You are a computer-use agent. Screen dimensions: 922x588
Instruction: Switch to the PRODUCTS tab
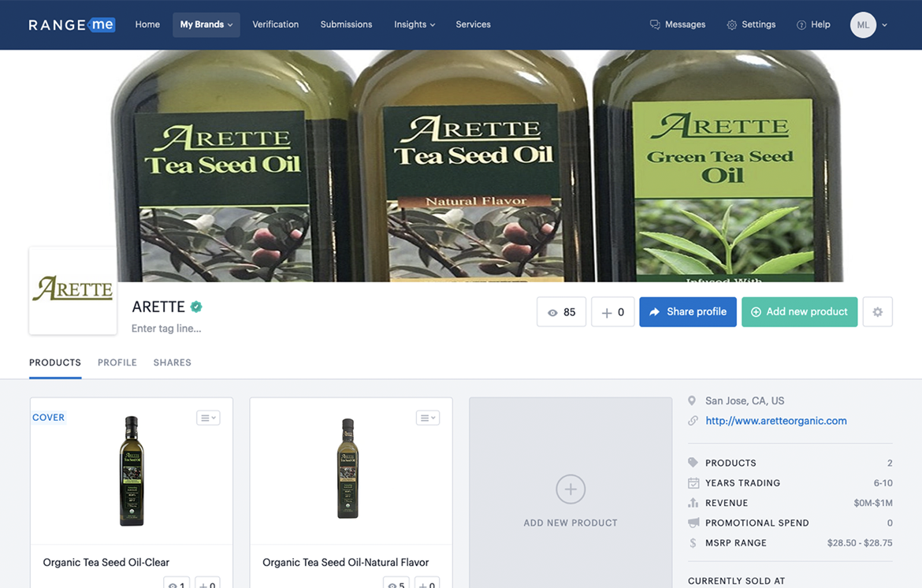click(x=55, y=363)
